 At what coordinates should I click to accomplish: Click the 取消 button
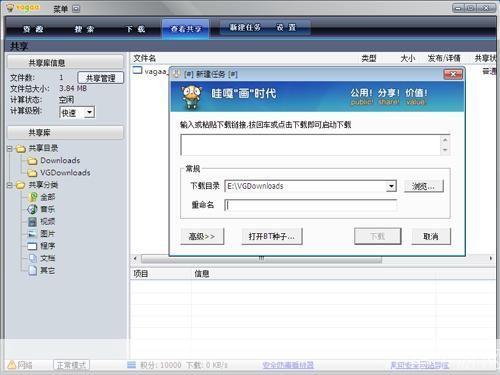[431, 236]
